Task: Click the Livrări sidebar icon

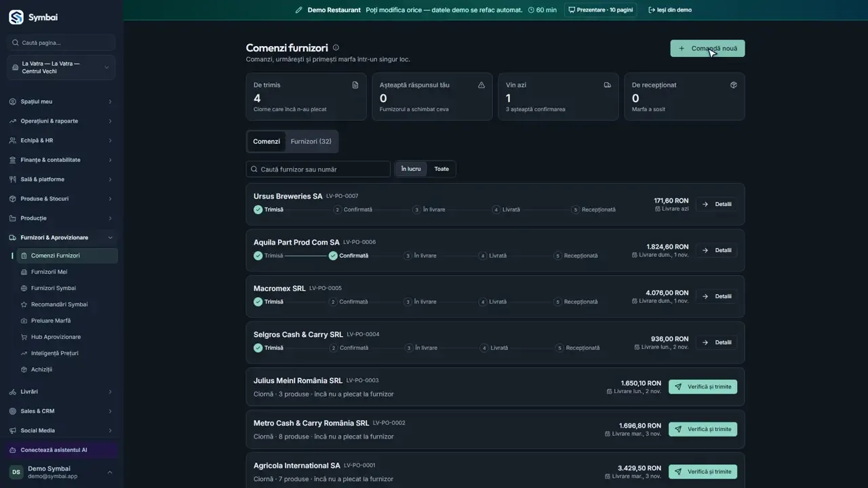Action: [x=13, y=392]
